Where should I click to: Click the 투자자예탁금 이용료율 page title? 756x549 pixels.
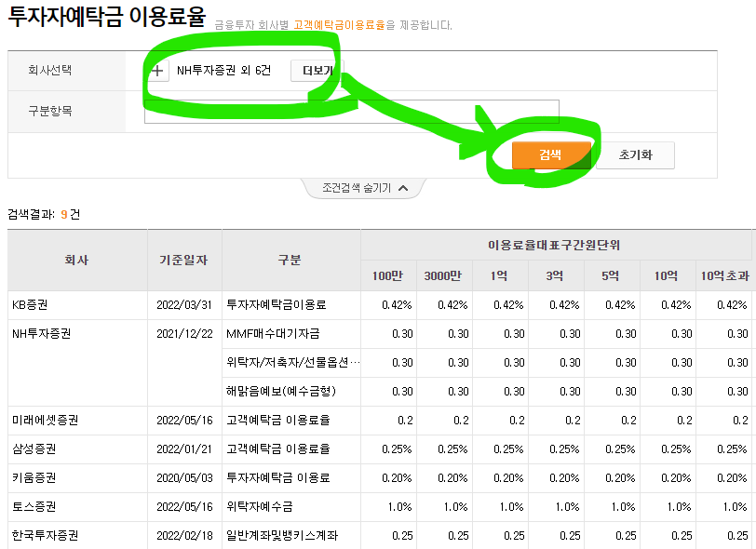tap(107, 17)
